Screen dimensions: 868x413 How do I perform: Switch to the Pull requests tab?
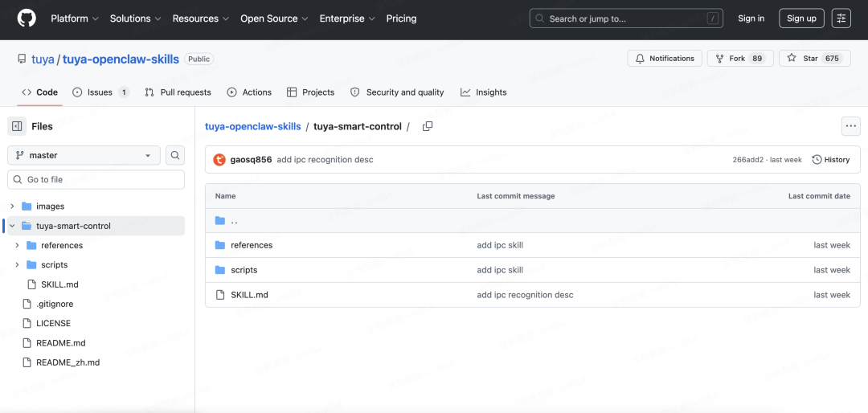[178, 92]
